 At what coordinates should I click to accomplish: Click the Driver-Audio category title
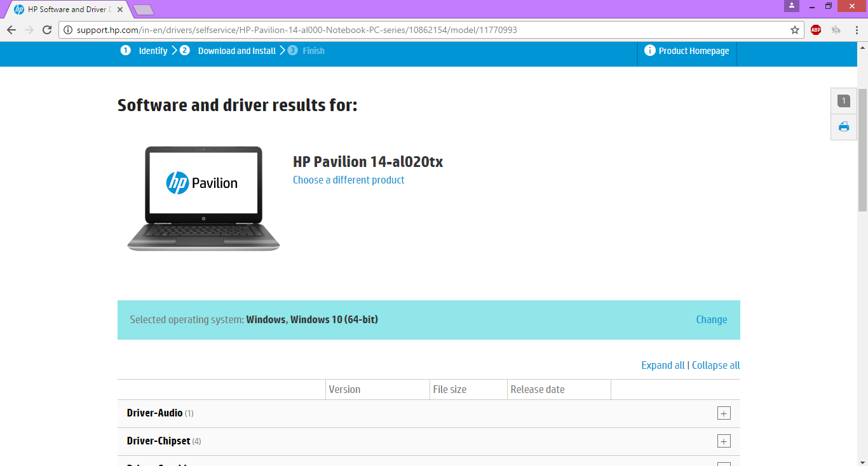click(155, 413)
